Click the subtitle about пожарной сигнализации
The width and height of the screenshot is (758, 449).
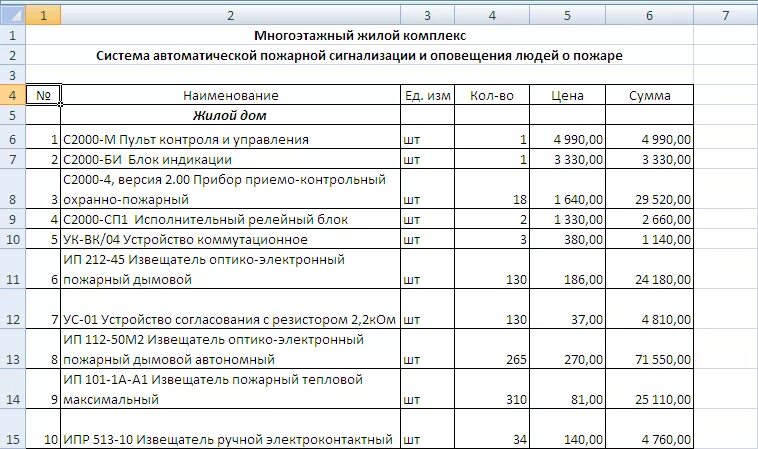tap(359, 56)
